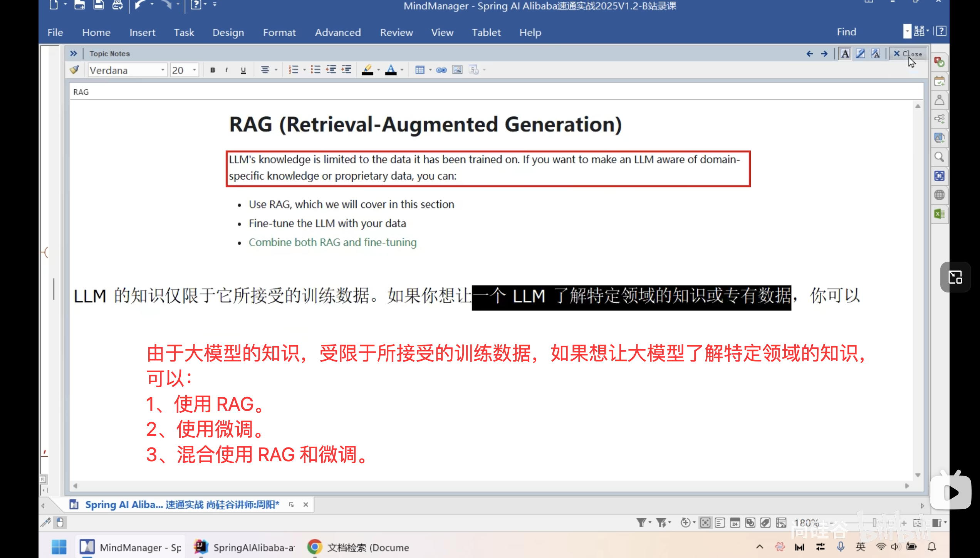
Task: Go to previous topic note arrow
Action: pos(810,54)
